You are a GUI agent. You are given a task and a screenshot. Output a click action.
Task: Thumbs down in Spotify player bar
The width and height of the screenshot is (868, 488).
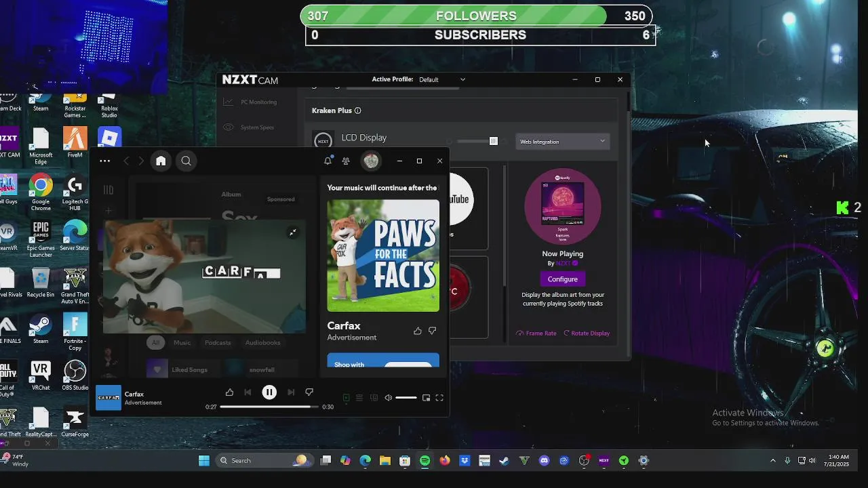(309, 392)
